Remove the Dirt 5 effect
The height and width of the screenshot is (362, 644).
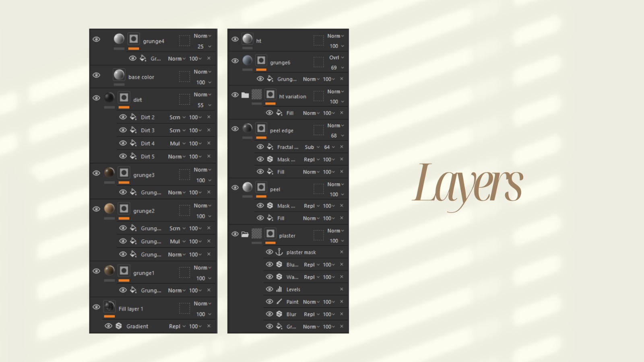tap(209, 156)
